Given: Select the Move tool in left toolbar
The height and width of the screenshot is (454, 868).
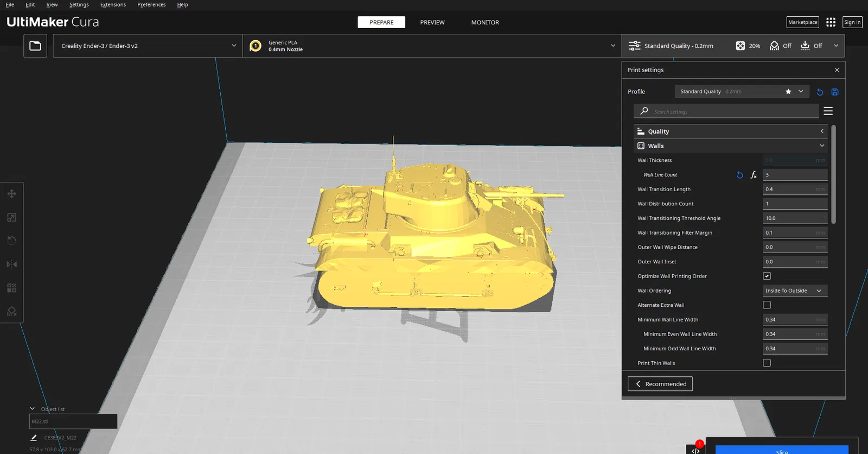Looking at the screenshot, I should pyautogui.click(x=11, y=194).
